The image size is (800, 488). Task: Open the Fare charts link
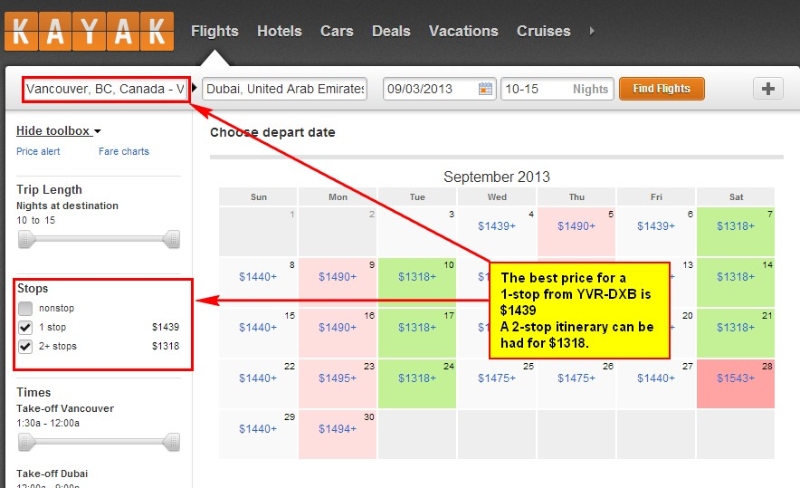(x=123, y=152)
